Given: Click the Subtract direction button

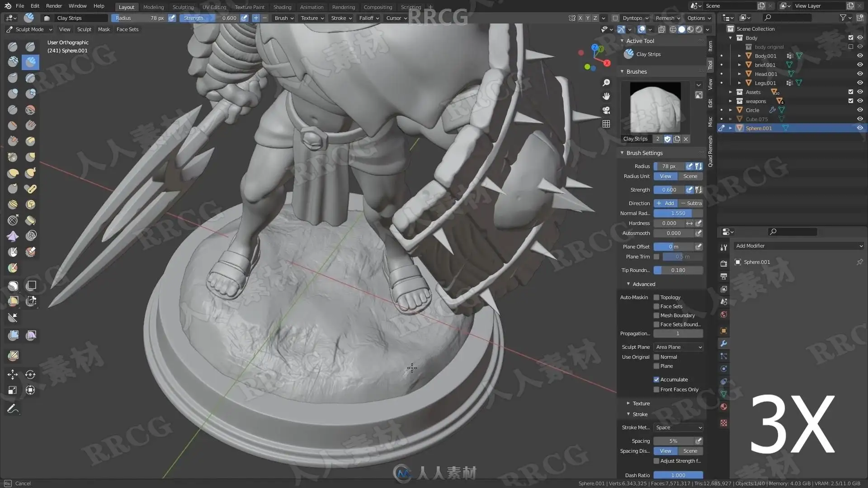Looking at the screenshot, I should [x=691, y=203].
